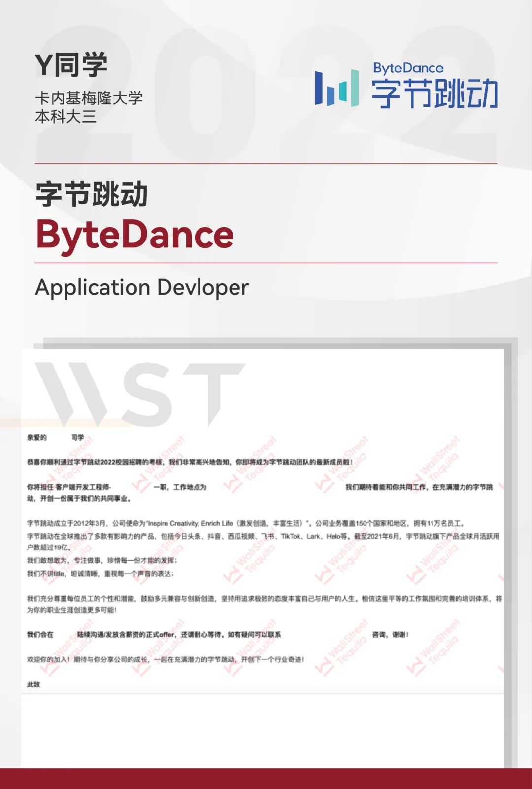
Task: Click the closing '此致' in the letter
Action: (33, 685)
